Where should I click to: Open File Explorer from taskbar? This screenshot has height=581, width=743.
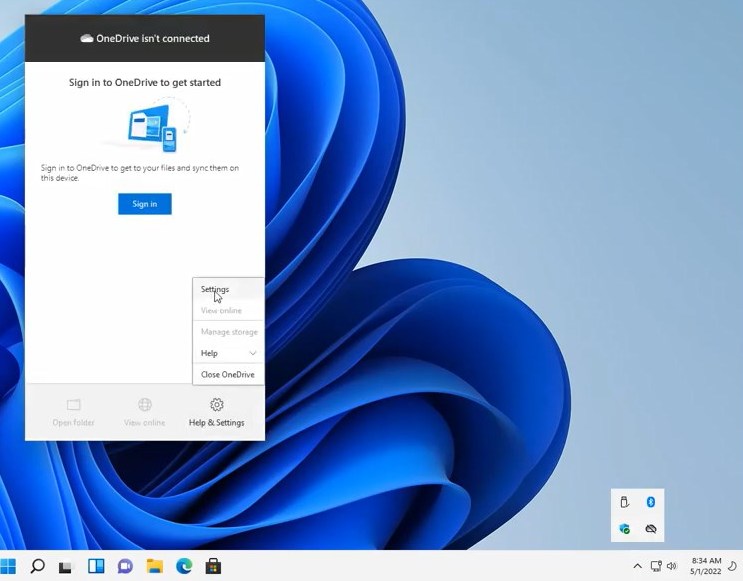(x=154, y=566)
